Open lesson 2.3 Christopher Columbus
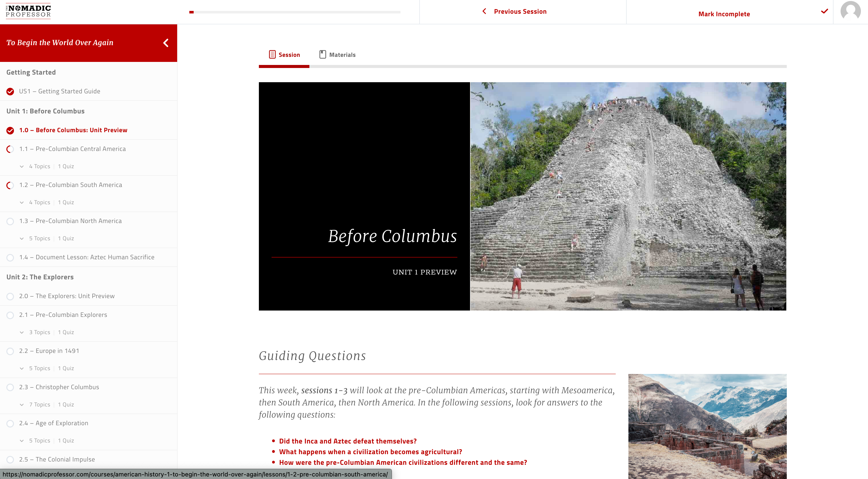Screen dimensions: 868x479 pos(59,387)
